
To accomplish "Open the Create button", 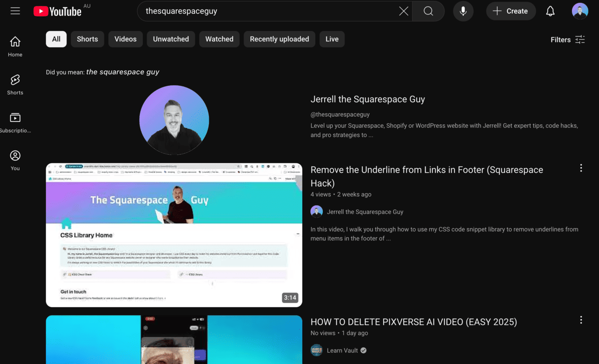I will [x=511, y=11].
